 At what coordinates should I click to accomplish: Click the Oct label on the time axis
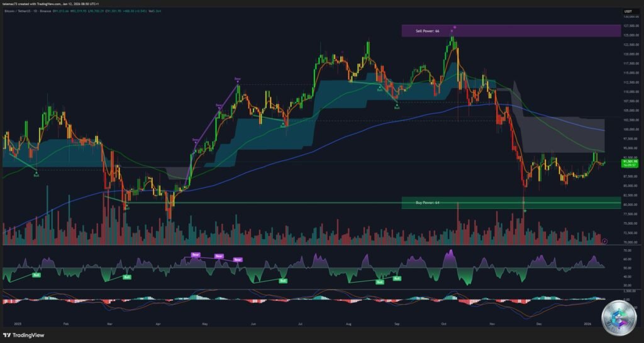444,325
